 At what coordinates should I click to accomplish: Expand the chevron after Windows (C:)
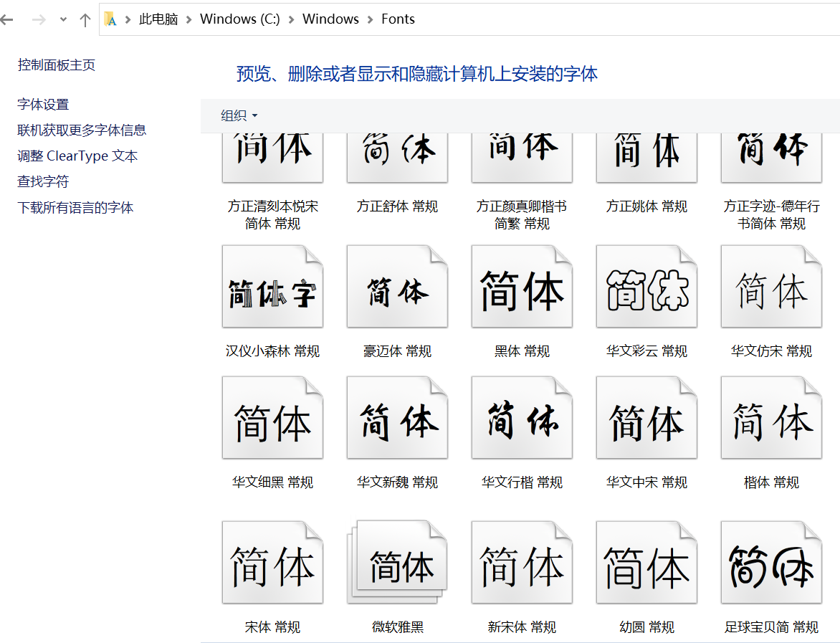click(291, 20)
